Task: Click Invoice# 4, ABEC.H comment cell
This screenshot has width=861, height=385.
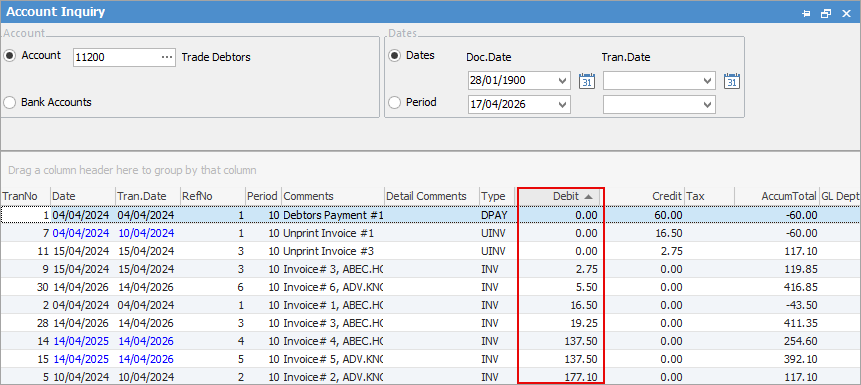Action: 332,341
